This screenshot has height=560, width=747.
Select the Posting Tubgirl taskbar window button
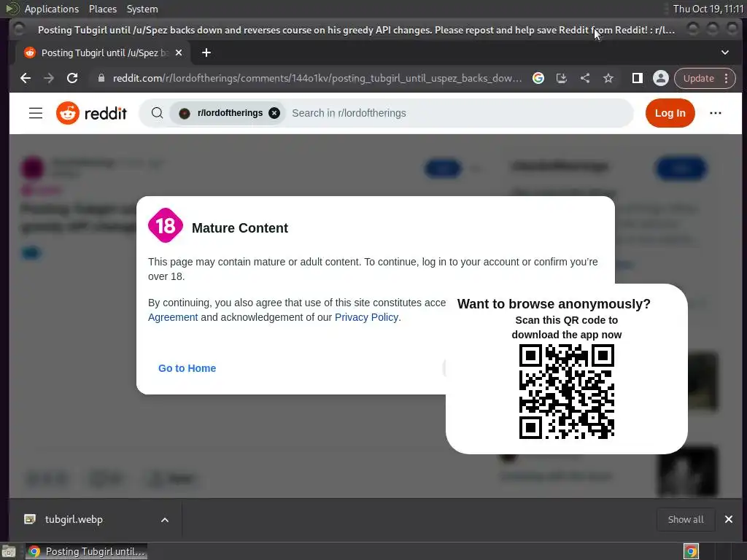pos(87,551)
